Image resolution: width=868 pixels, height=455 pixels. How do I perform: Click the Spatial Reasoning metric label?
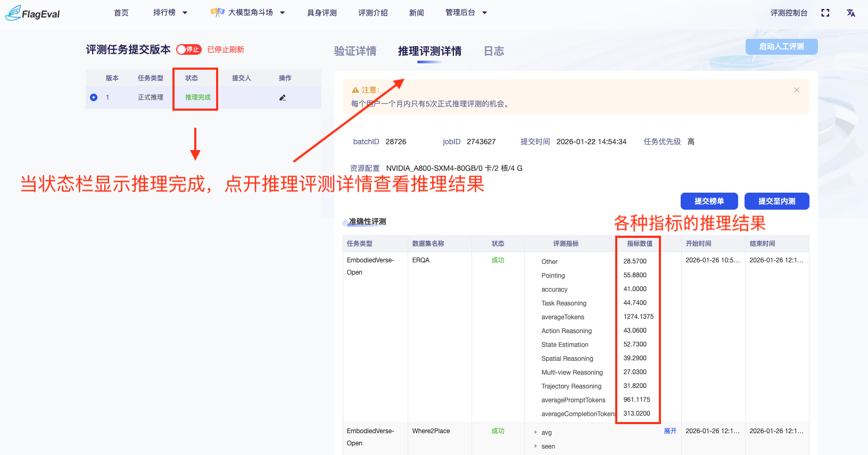pos(567,359)
